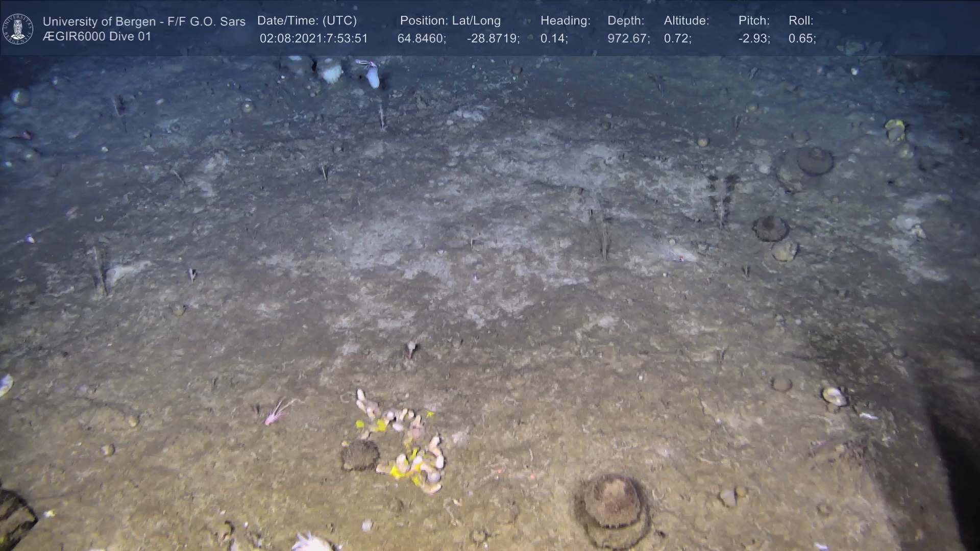Viewport: 980px width, 551px height.
Task: Click the 'Pitch:' label
Action: (753, 20)
